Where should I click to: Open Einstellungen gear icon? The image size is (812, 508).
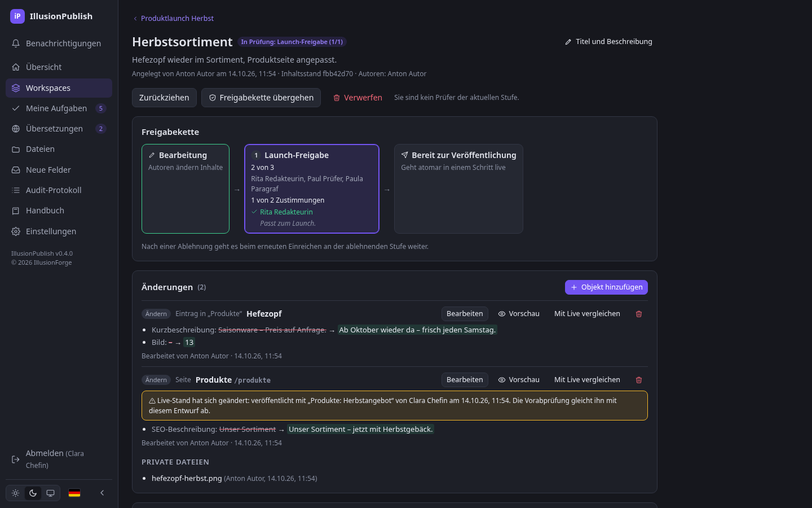coord(16,231)
